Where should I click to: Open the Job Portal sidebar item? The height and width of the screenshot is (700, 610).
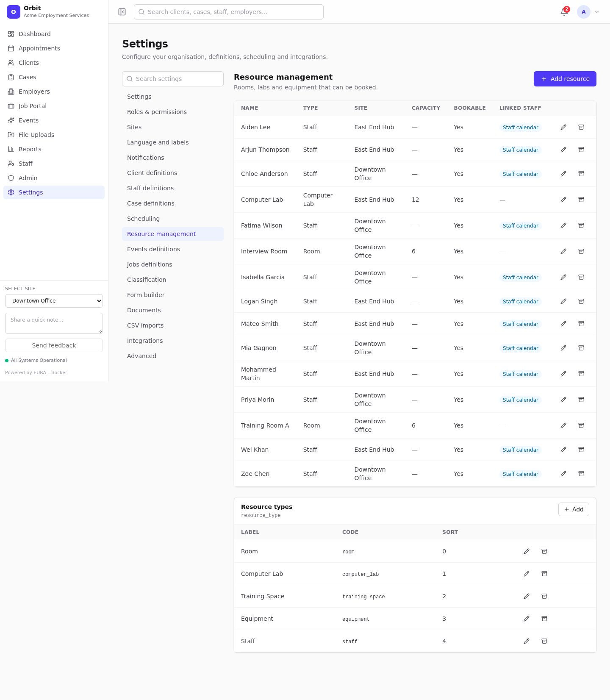click(x=54, y=106)
